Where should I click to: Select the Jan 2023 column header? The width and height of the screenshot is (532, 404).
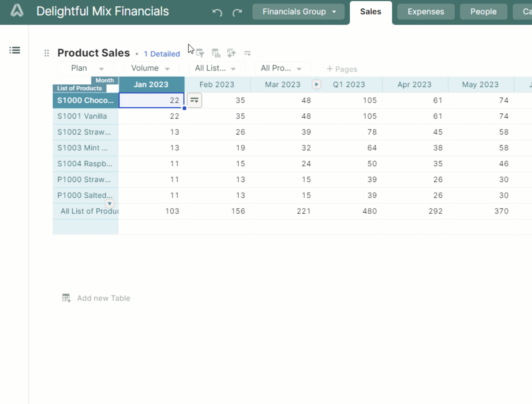(151, 85)
